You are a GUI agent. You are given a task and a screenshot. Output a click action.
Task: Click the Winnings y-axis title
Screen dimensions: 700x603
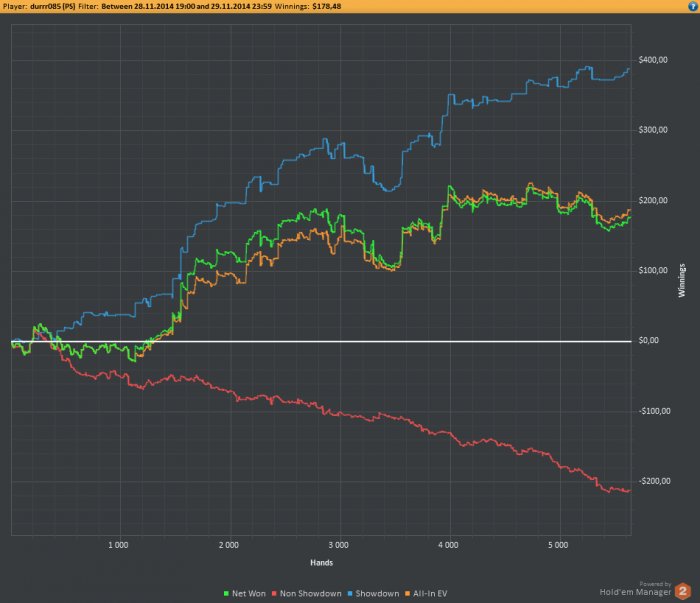pos(682,280)
